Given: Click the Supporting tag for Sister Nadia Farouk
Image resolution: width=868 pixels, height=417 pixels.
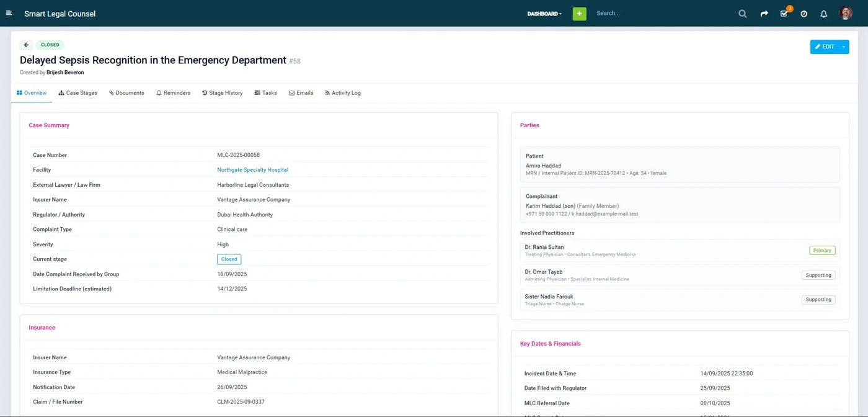Looking at the screenshot, I should click(818, 300).
